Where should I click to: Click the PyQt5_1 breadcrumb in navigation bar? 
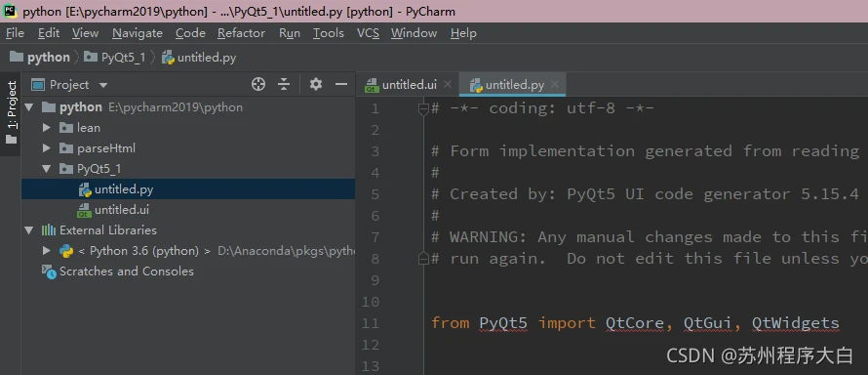click(115, 58)
